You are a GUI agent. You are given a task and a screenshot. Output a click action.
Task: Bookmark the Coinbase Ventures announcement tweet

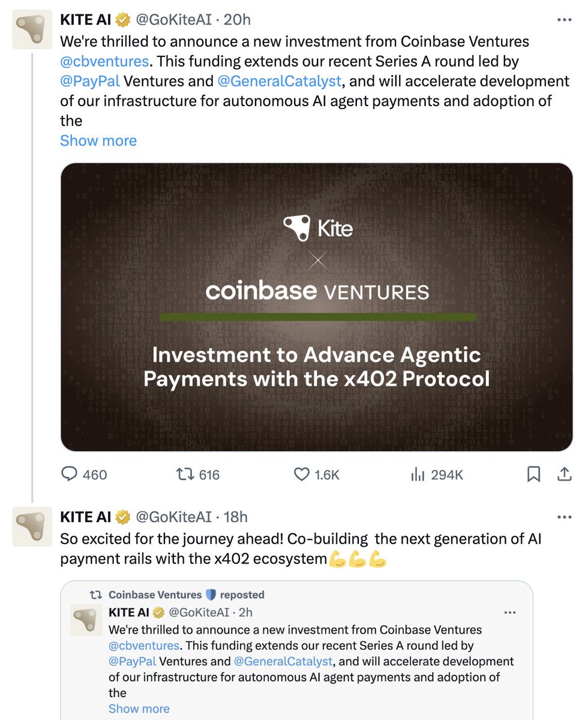(x=533, y=475)
